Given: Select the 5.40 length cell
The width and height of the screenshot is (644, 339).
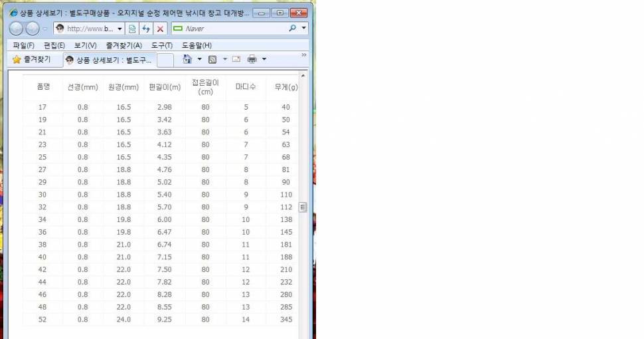Looking at the screenshot, I should click(x=164, y=195).
